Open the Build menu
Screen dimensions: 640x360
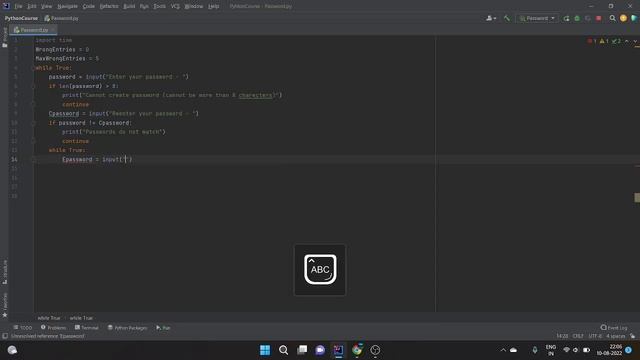pos(129,6)
